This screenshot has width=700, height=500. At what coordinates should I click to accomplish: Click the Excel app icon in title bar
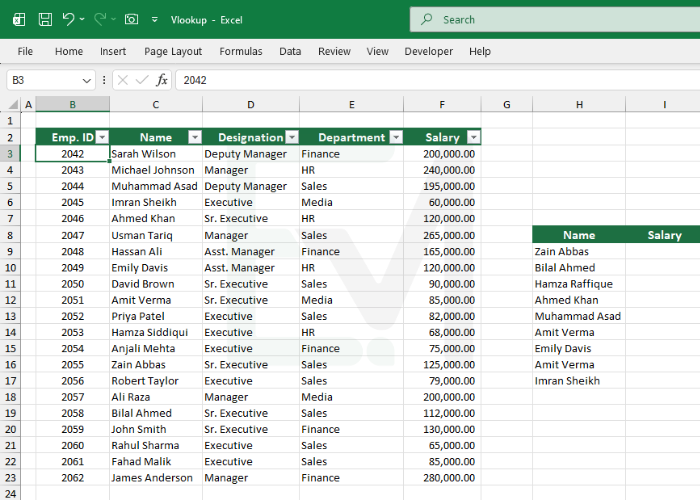pos(19,20)
